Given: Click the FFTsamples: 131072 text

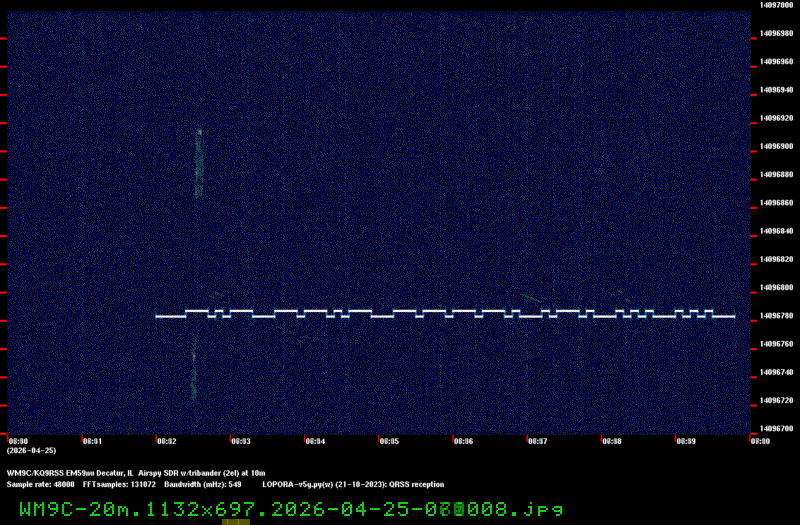Looking at the screenshot, I should pyautogui.click(x=119, y=484).
